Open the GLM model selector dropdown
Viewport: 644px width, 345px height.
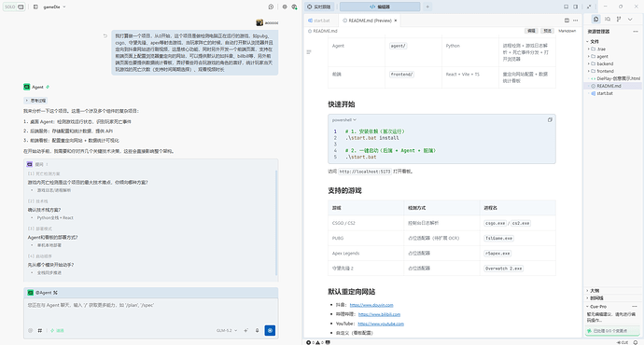pos(227,330)
